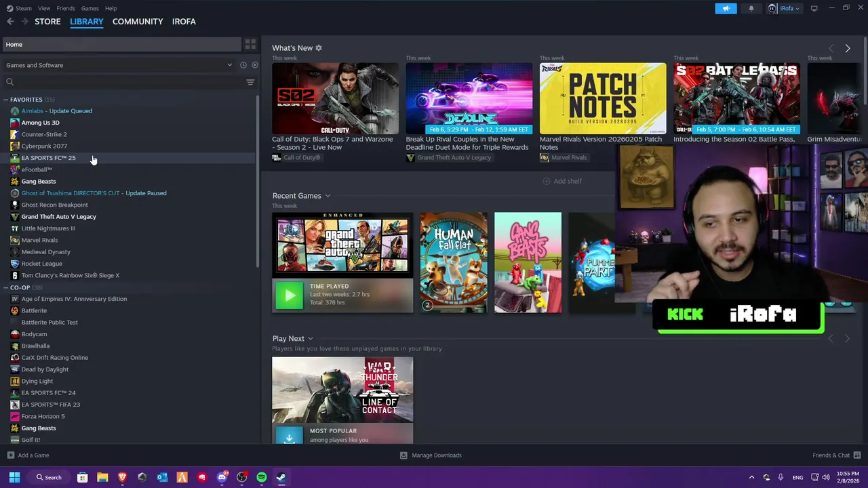The height and width of the screenshot is (488, 868).
Task: Click Grand Theft Auto V Legacy news link
Action: point(454,157)
